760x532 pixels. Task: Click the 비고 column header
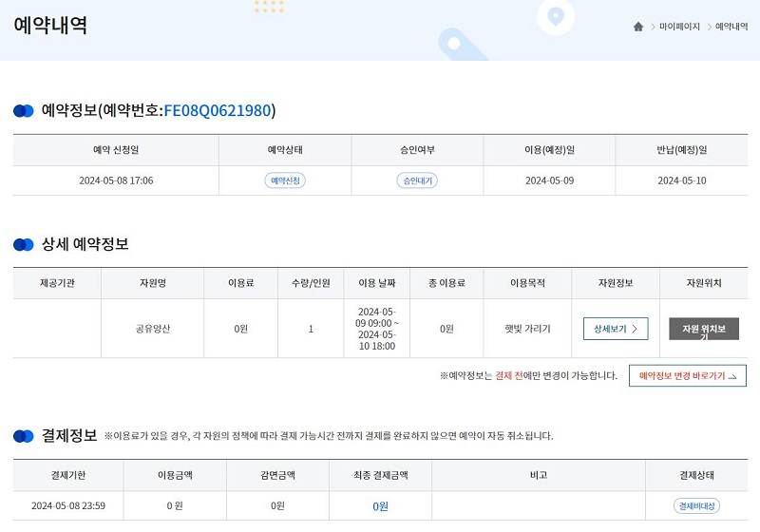[539, 475]
